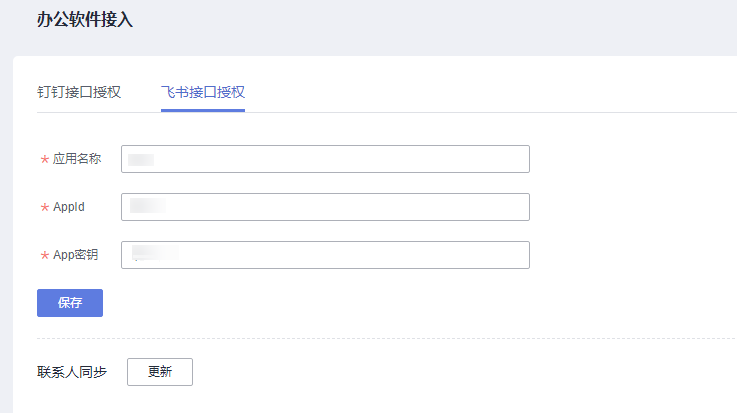The height and width of the screenshot is (413, 737).
Task: Click the blue underline beneath 飞书接口授权
Action: click(203, 110)
